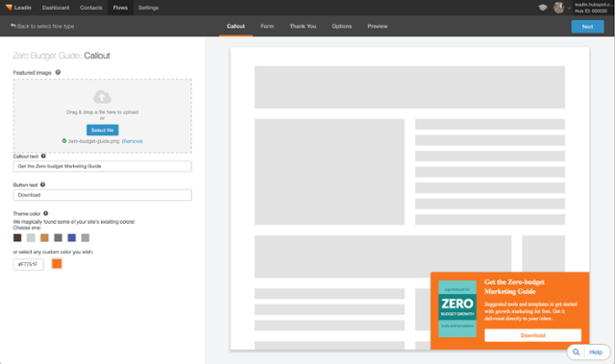
Task: Click the Button text help icon
Action: click(x=42, y=184)
